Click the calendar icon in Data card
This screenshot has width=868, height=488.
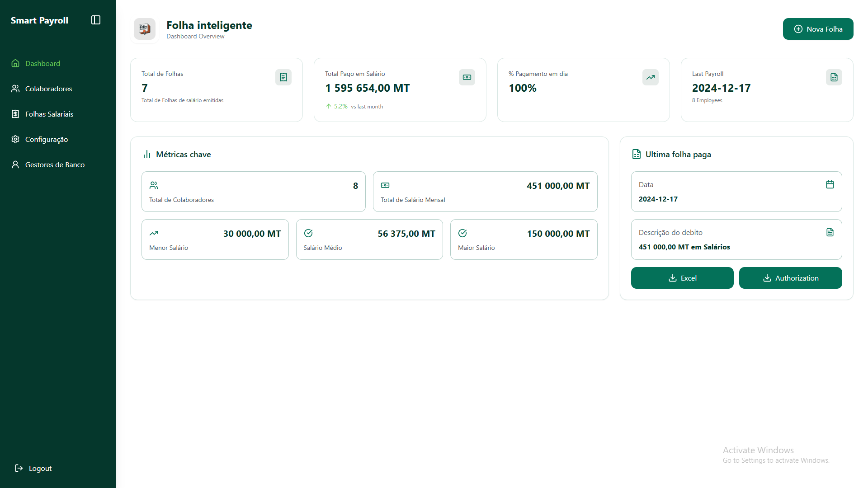point(830,184)
